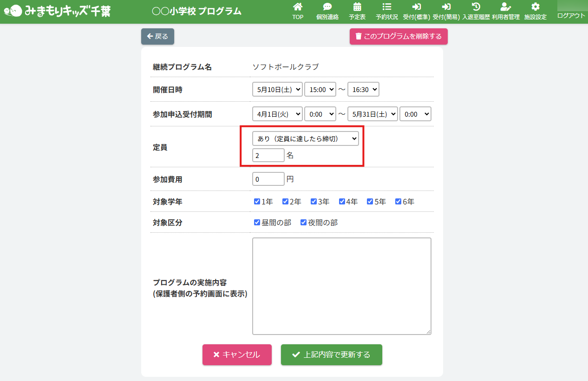Click このプログラムを削除する button

click(399, 36)
